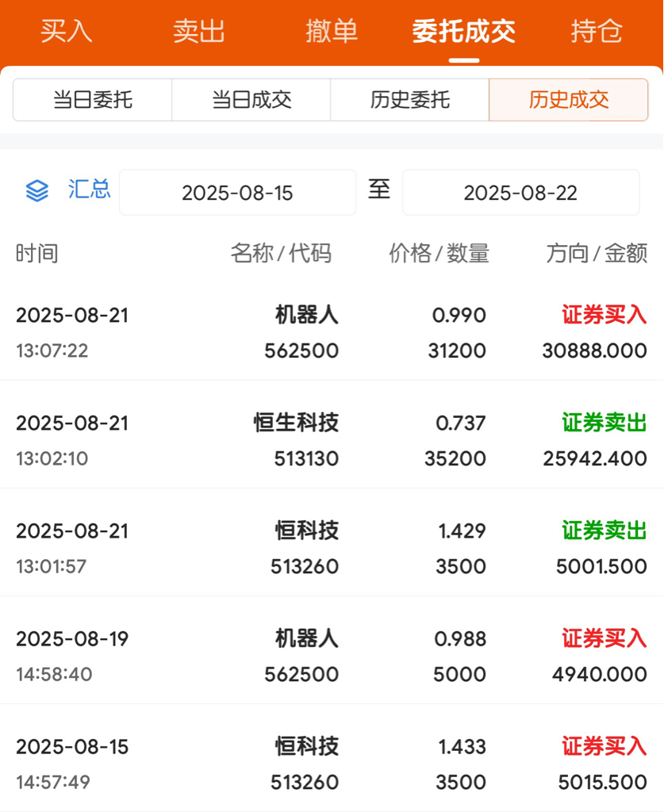Viewport: 664px width, 812px height.
Task: Open start date field 2025-08-15
Action: (238, 192)
